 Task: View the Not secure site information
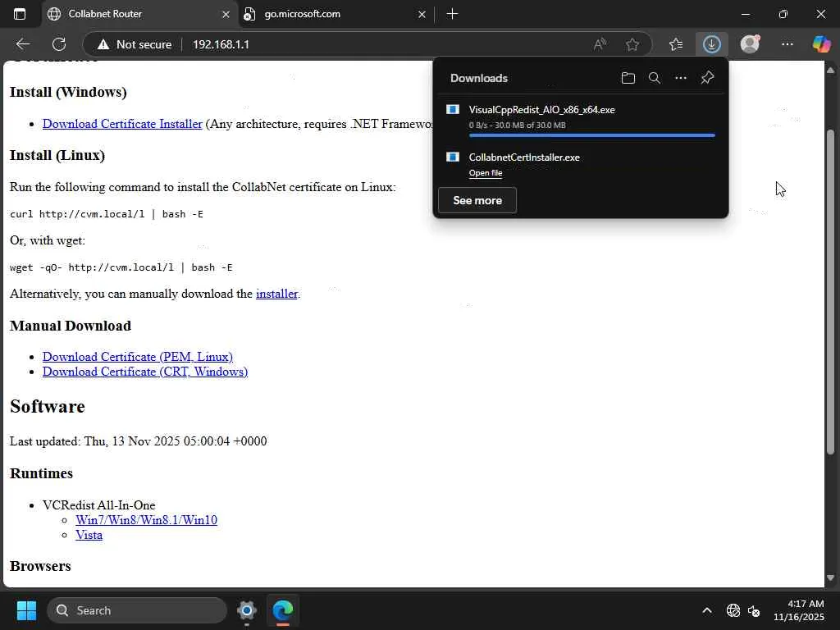point(135,44)
